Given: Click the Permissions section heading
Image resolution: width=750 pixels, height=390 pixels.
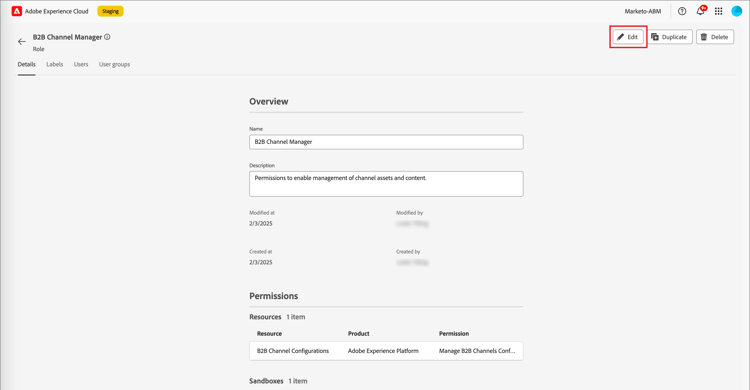Looking at the screenshot, I should click(x=274, y=296).
